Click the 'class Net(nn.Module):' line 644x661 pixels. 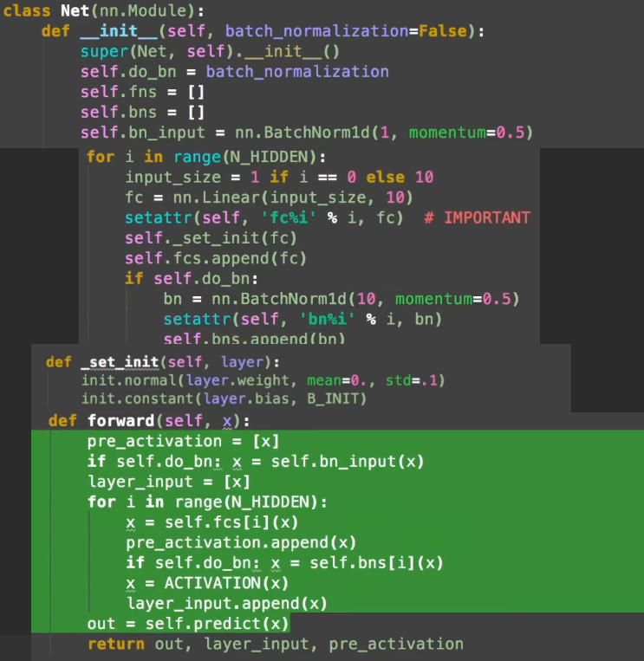pos(104,10)
